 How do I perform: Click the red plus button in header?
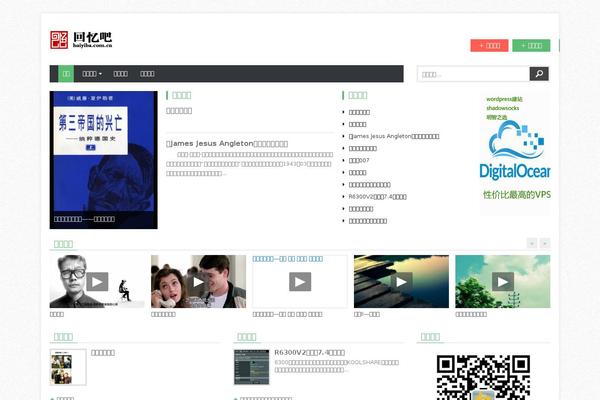(x=489, y=46)
